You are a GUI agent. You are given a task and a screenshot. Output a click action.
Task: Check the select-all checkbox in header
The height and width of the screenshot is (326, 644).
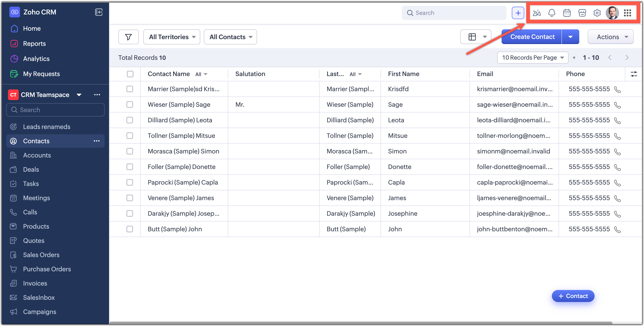(130, 74)
